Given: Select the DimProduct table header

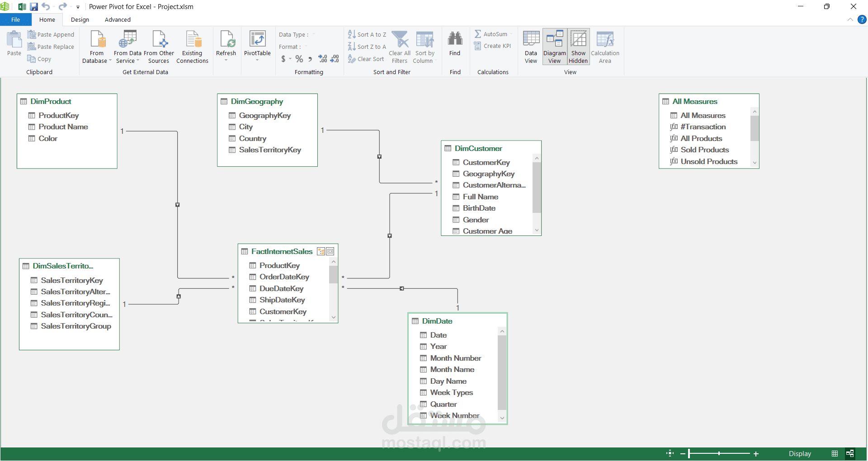Looking at the screenshot, I should 67,101.
